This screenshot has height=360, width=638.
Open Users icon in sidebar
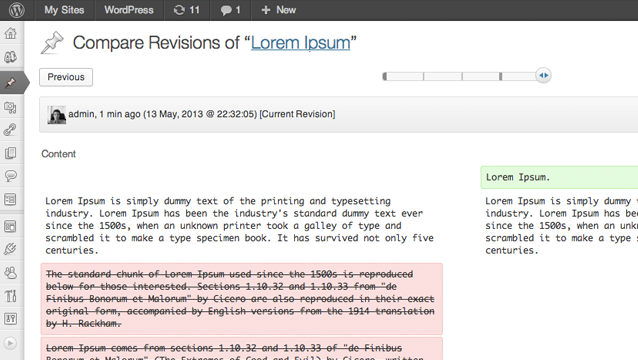[x=11, y=272]
